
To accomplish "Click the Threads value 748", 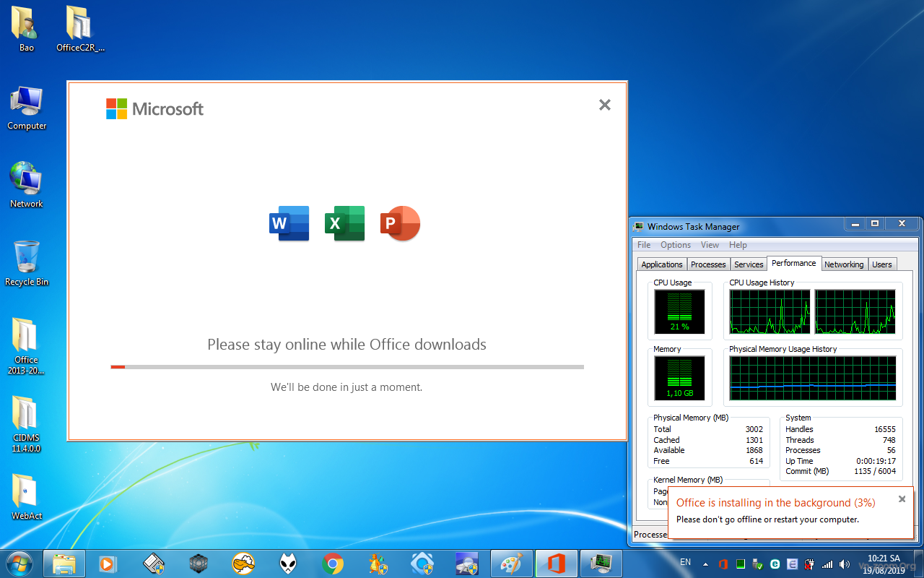I will pyautogui.click(x=889, y=440).
